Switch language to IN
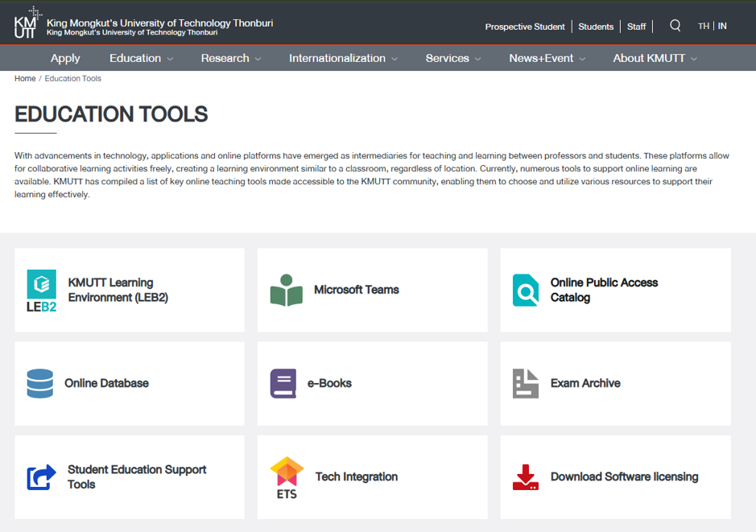The height and width of the screenshot is (532, 756). pyautogui.click(x=722, y=26)
